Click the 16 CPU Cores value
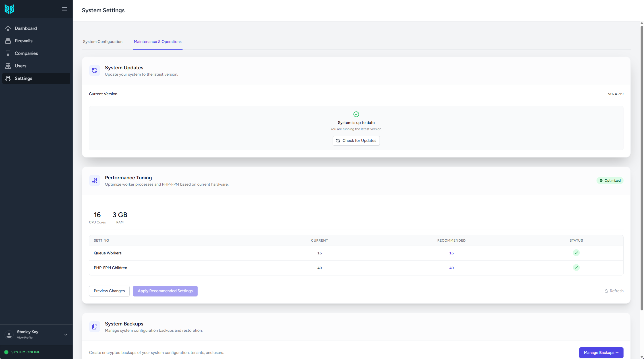644x359 pixels. coord(97,215)
